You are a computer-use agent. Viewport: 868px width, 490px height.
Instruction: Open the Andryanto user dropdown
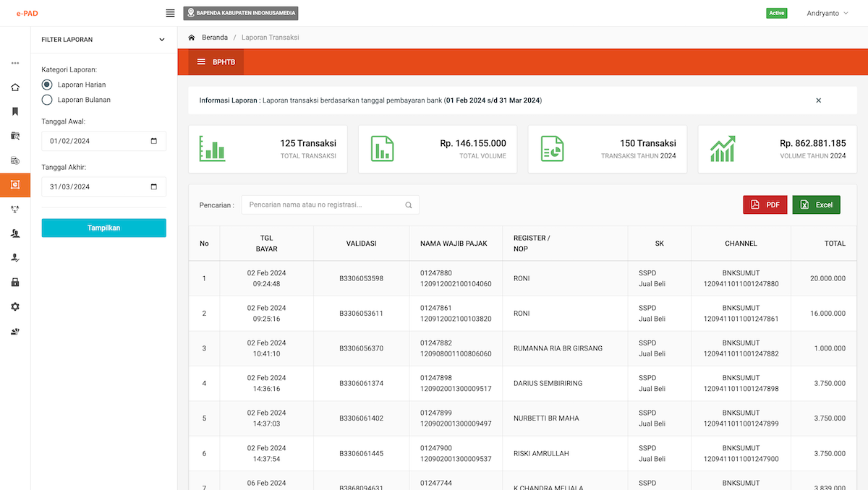pyautogui.click(x=827, y=13)
